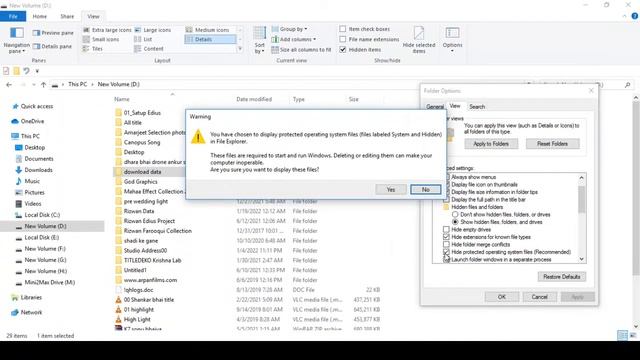Confirm the warning with Yes
Viewport: 640px width, 360px height.
click(391, 189)
